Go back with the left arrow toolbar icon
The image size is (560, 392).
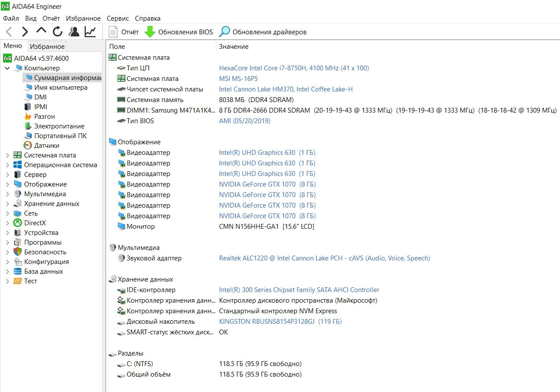(x=9, y=32)
